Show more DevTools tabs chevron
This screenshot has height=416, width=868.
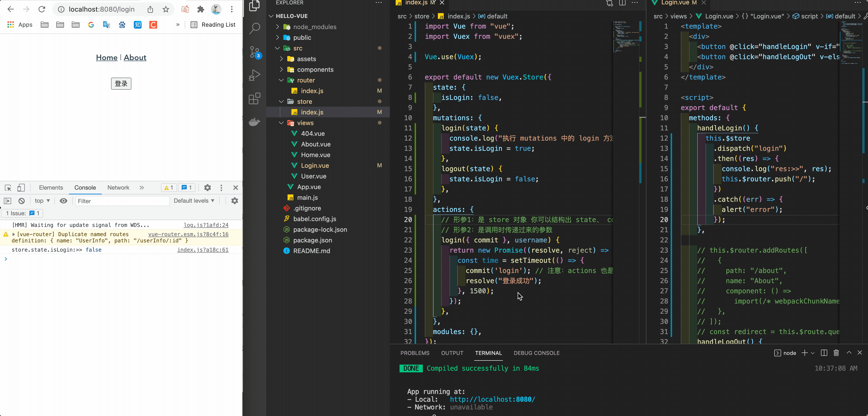click(x=142, y=188)
